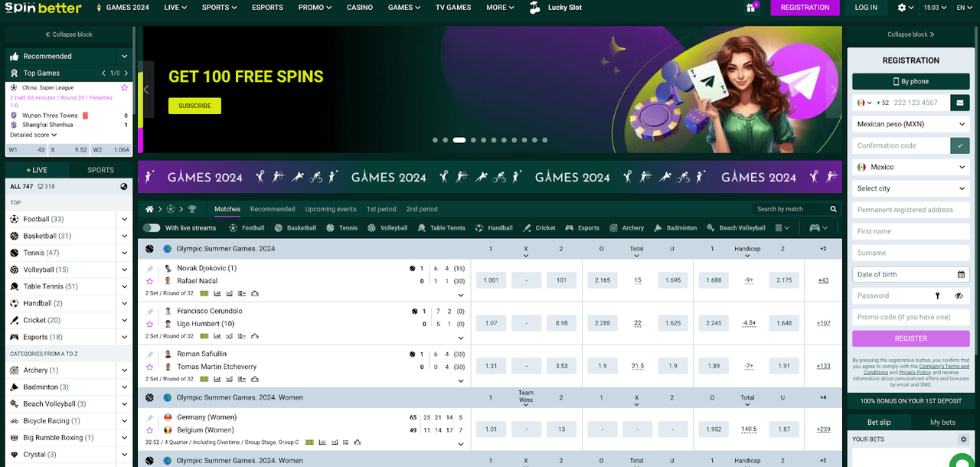Open the LIVE top menu
This screenshot has height=467, width=980.
pos(176,8)
